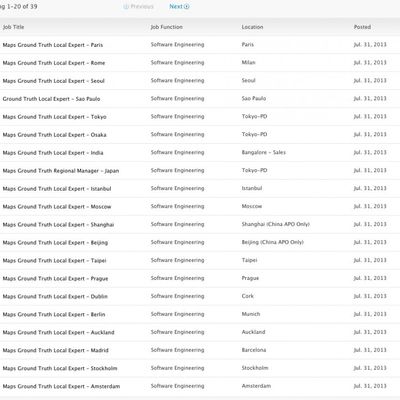Open Maps Ground Truth Local Expert – Istanbul
This screenshot has height=400, width=400.
57,189
